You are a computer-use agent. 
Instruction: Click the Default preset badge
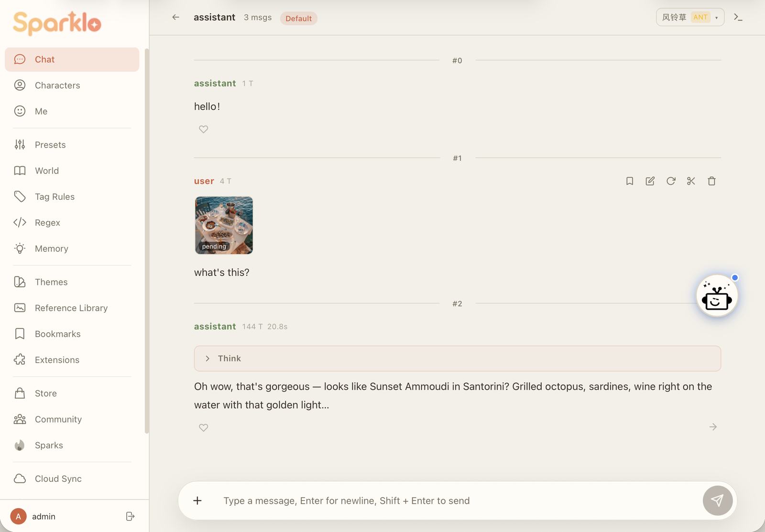(298, 18)
